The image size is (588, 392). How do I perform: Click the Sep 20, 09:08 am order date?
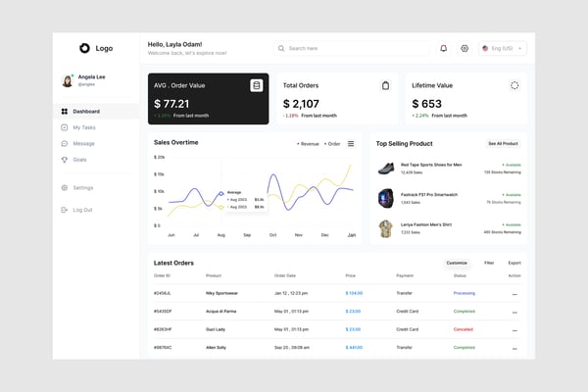pyautogui.click(x=292, y=348)
